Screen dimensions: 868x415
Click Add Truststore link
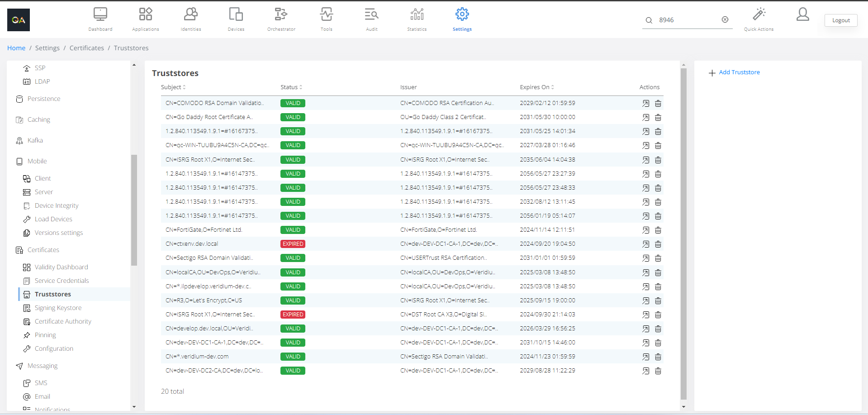point(739,72)
